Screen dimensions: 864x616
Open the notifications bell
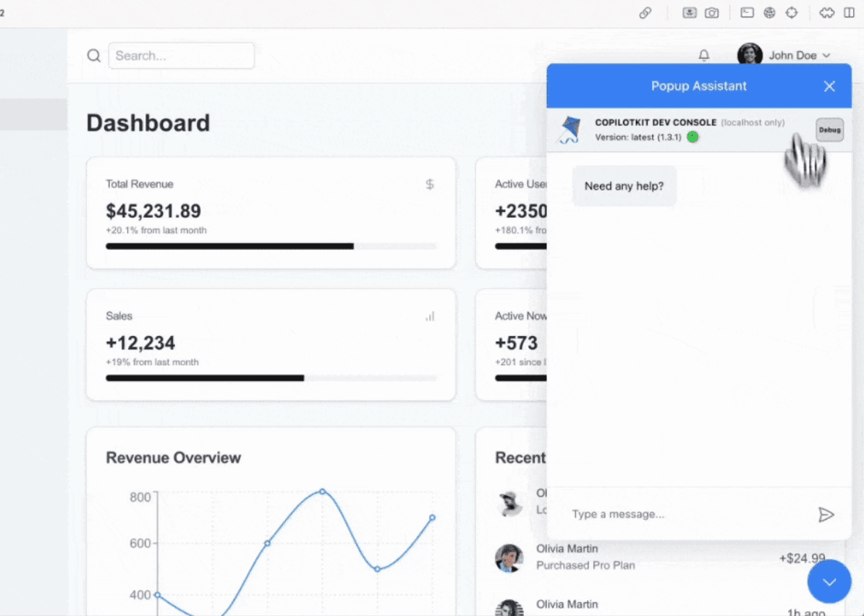pyautogui.click(x=703, y=56)
